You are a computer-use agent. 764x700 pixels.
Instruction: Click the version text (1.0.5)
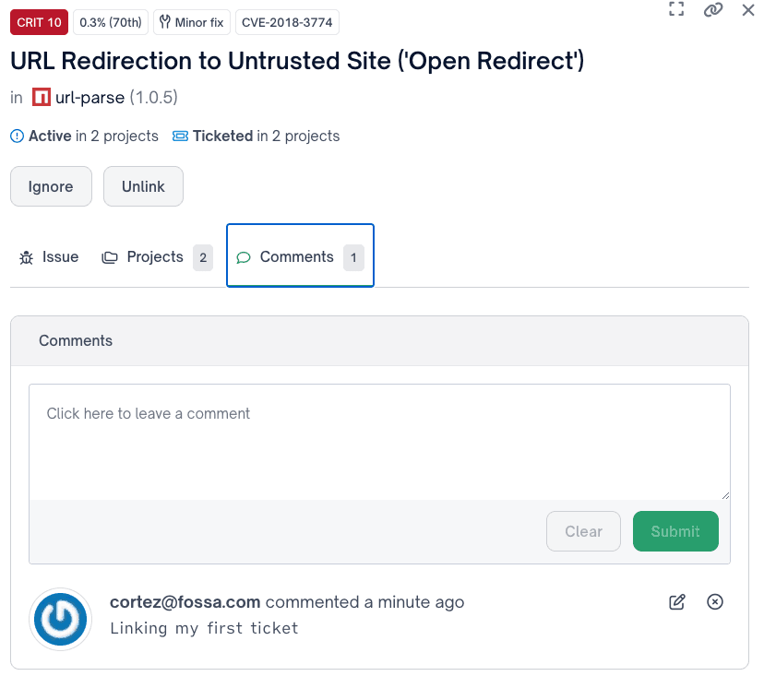click(x=153, y=98)
